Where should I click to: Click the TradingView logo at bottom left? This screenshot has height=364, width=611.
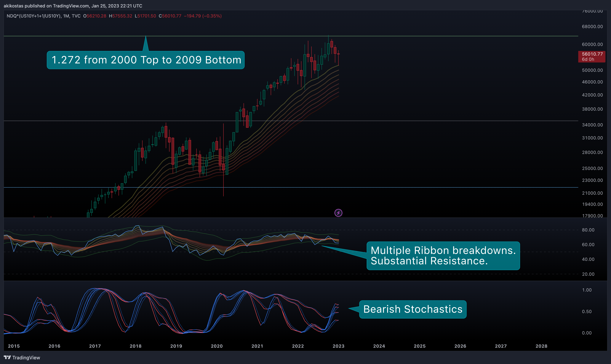[x=22, y=358]
